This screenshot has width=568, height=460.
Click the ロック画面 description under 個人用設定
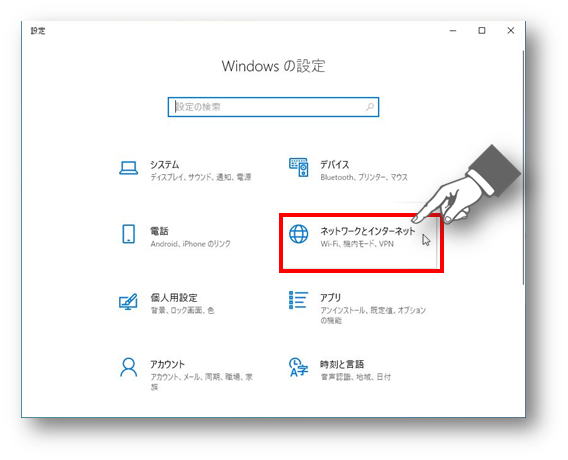coord(183,310)
